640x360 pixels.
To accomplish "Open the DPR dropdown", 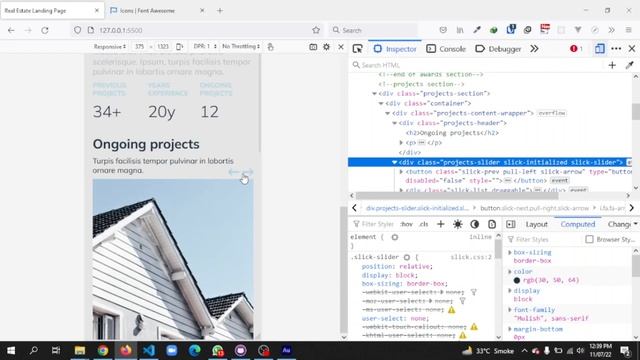I will 205,47.
